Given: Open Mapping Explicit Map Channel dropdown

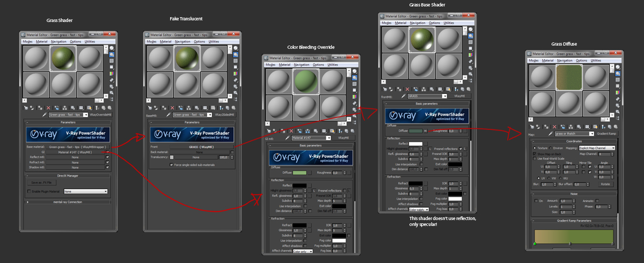Looking at the screenshot, I should tap(597, 148).
